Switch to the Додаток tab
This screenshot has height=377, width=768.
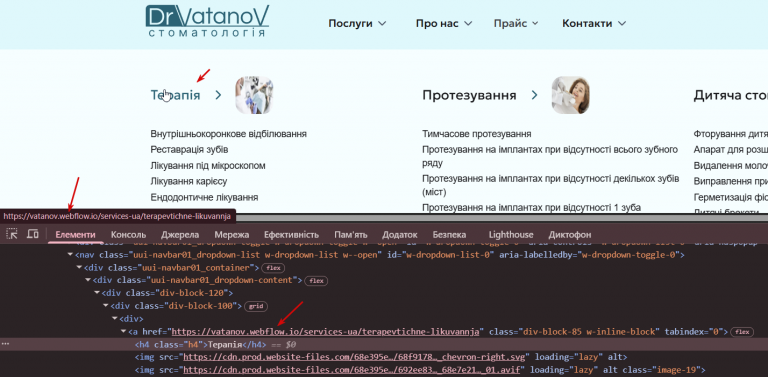[400, 235]
